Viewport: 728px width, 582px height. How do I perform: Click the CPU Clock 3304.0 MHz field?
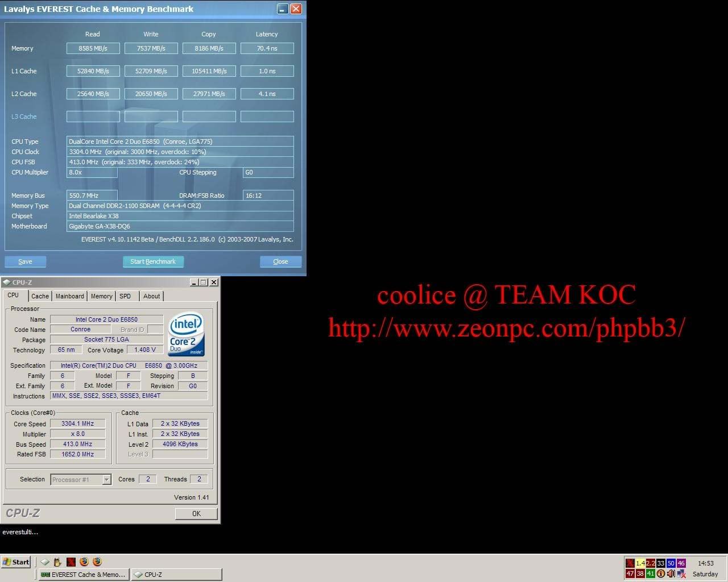tap(180, 152)
